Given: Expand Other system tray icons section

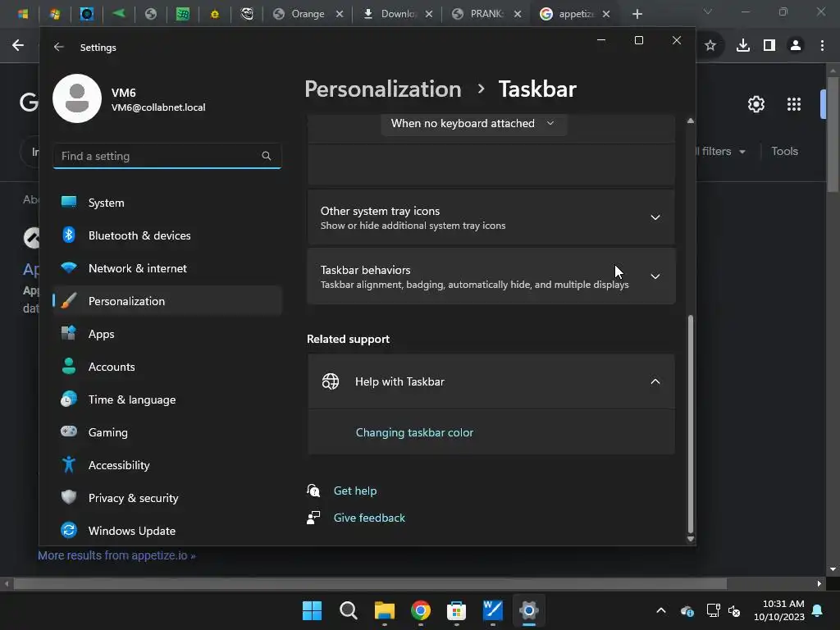Looking at the screenshot, I should point(491,217).
